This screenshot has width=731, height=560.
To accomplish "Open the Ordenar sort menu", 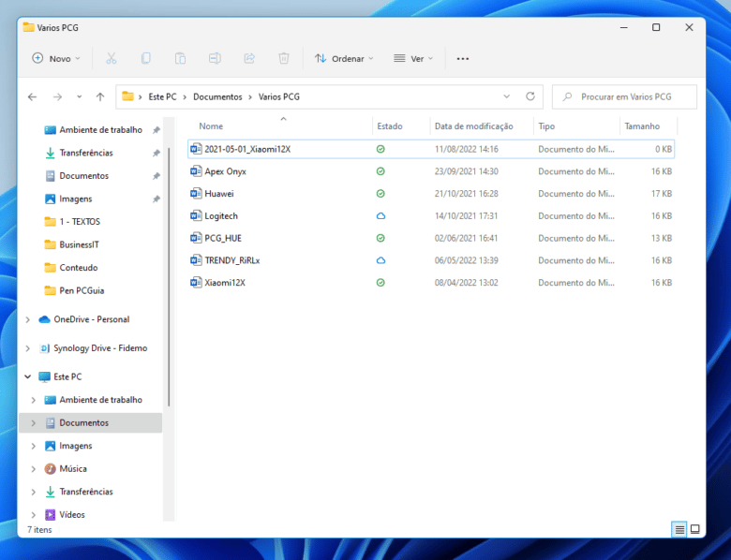I will point(343,58).
